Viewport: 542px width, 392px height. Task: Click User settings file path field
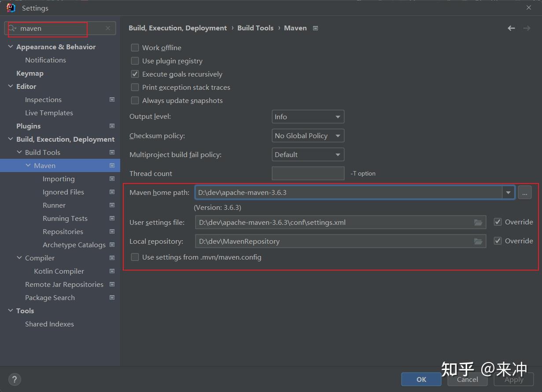click(340, 222)
